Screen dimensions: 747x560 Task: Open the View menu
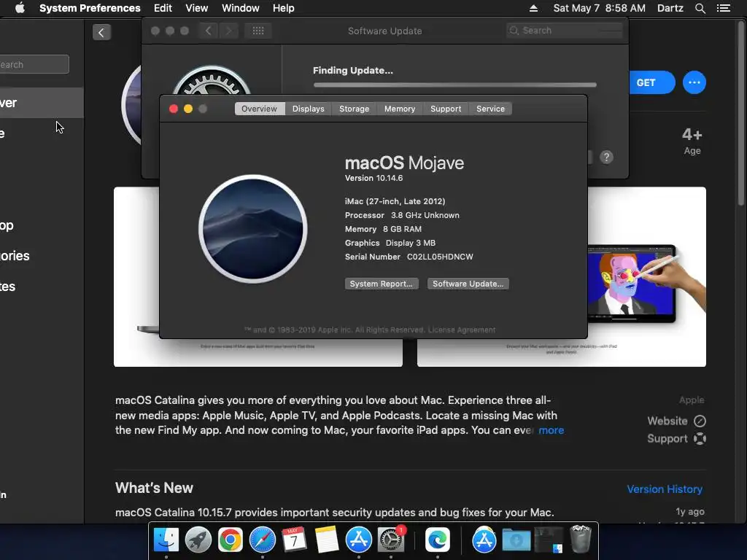click(x=197, y=8)
